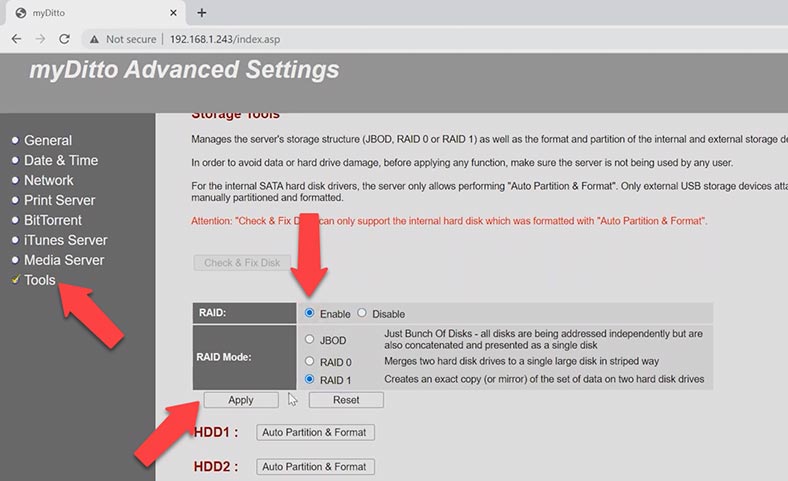
Task: Click the 'Creates an exact copy' description
Action: pos(544,379)
